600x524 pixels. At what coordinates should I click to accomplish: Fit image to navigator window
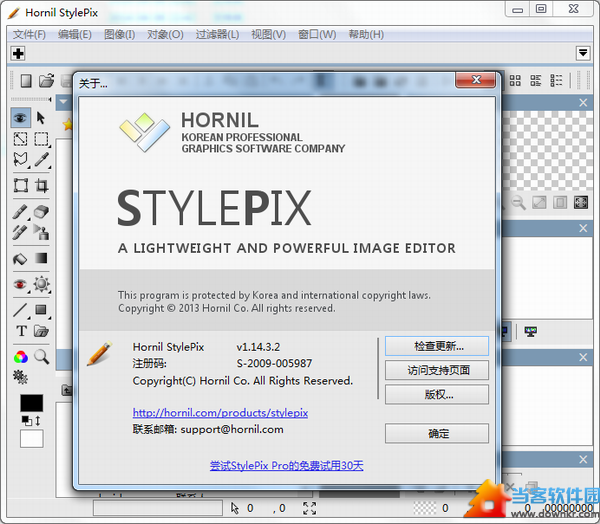coord(540,202)
